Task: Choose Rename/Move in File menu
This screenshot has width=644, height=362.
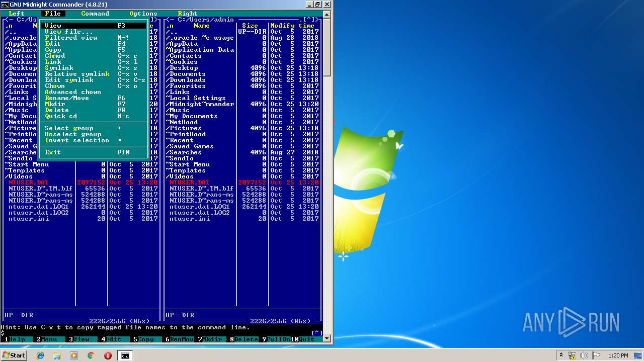Action: [x=93, y=98]
